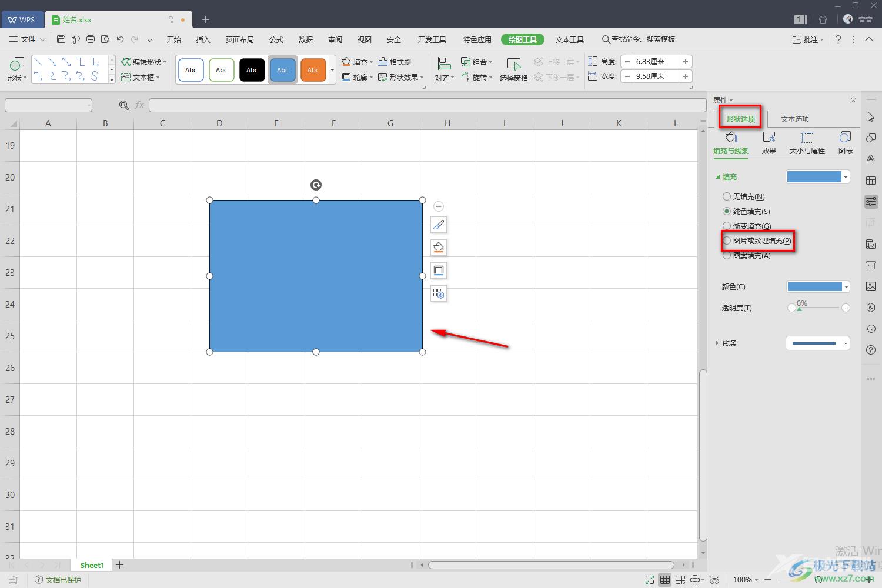Open the 选择窗格 selection pane
The height and width of the screenshot is (588, 882).
click(x=514, y=69)
